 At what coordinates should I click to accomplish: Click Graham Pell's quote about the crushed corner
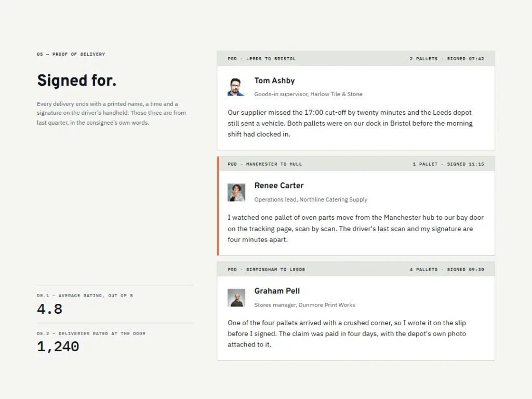347,334
